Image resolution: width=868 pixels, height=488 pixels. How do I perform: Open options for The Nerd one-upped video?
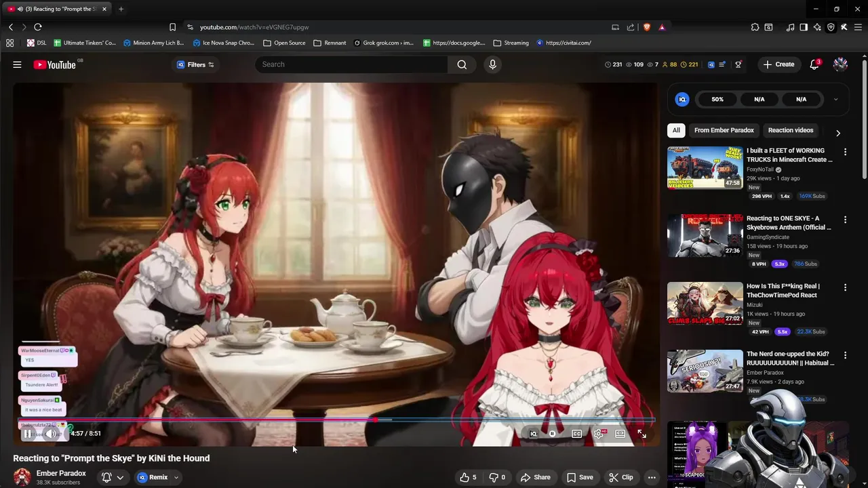tap(845, 355)
